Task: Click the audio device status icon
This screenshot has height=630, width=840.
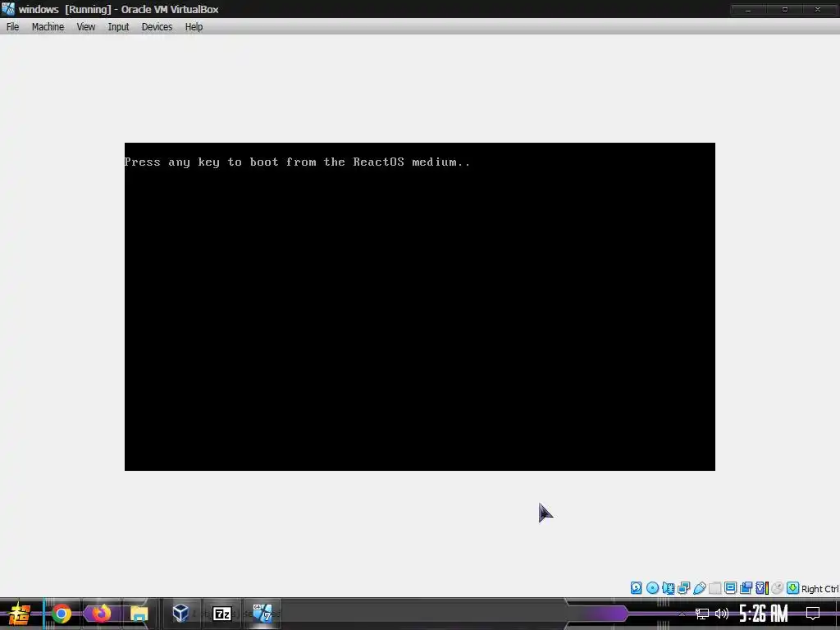Action: tap(668, 588)
